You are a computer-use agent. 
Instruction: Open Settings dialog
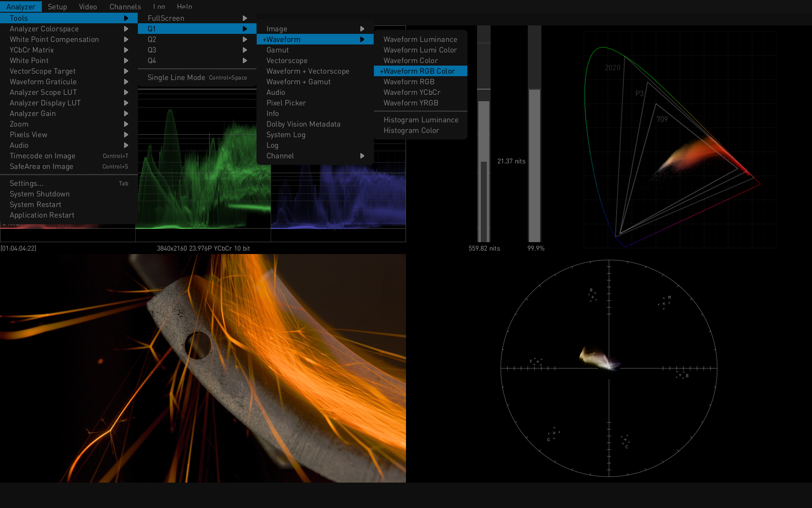click(x=27, y=183)
